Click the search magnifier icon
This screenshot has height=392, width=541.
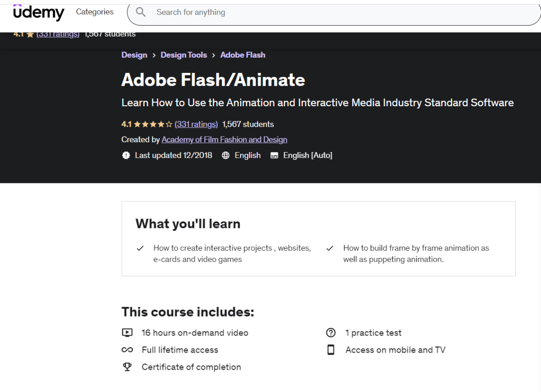[141, 12]
